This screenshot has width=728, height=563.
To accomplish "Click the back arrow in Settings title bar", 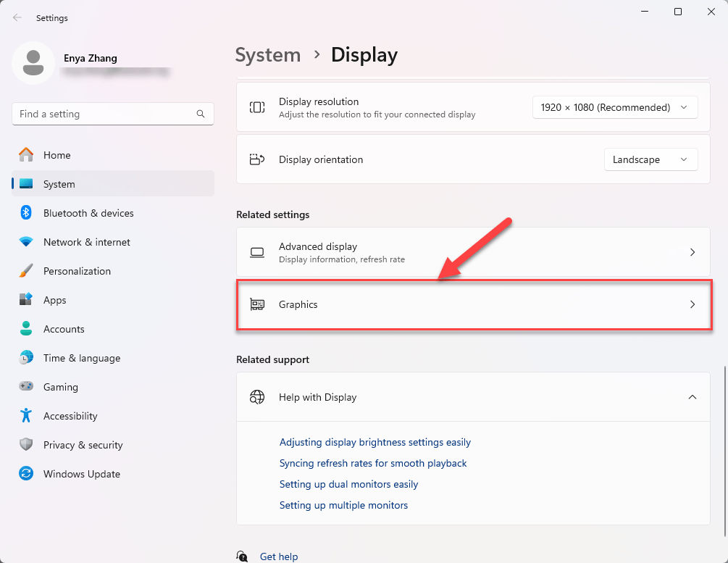I will (x=17, y=17).
